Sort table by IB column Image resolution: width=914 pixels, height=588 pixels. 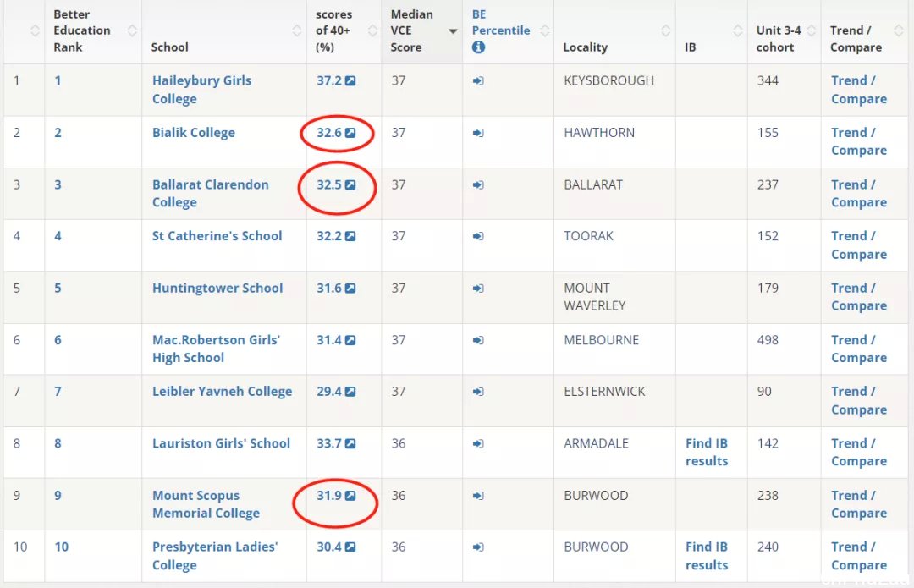(x=738, y=31)
